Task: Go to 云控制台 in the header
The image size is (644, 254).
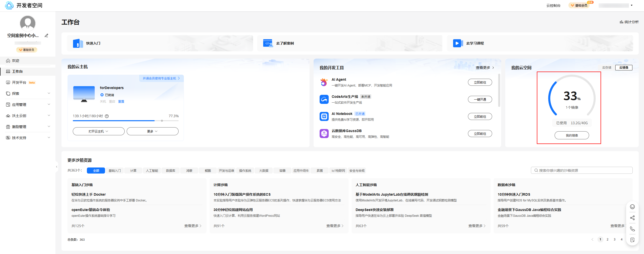Action: [x=553, y=6]
